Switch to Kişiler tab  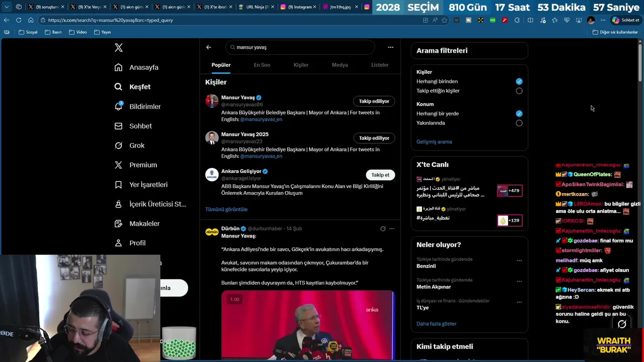301,65
